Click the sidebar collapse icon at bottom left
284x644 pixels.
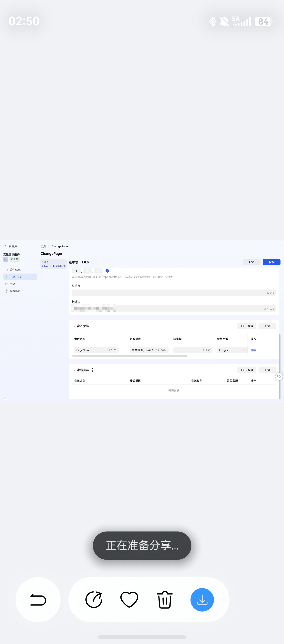[6, 399]
